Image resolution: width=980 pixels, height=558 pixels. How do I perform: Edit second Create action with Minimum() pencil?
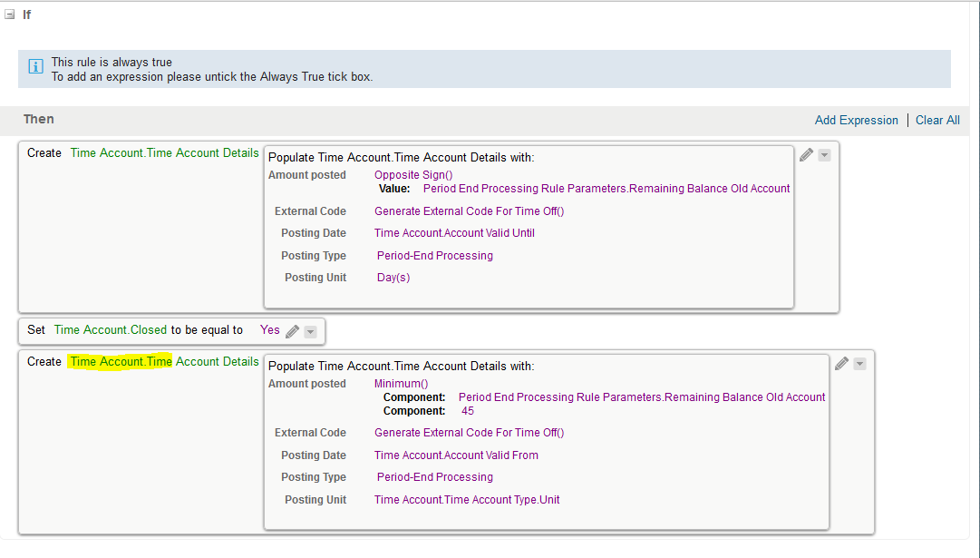[x=842, y=364]
